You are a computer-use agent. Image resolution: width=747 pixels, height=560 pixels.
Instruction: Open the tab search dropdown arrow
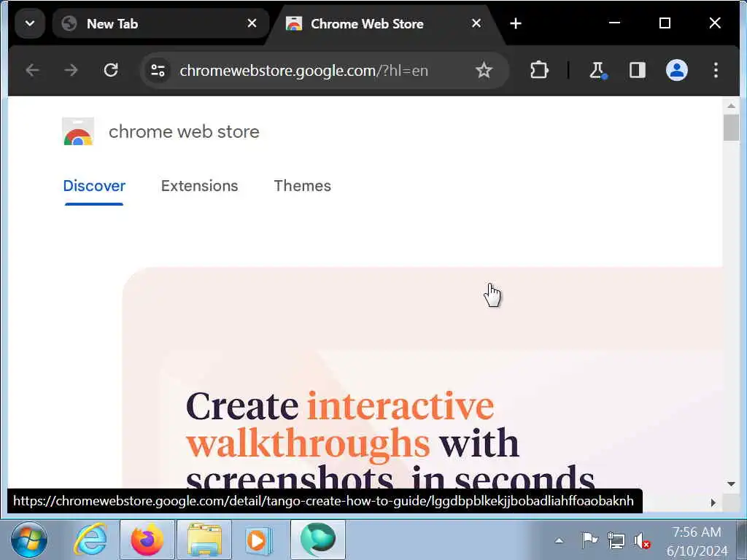(x=29, y=23)
